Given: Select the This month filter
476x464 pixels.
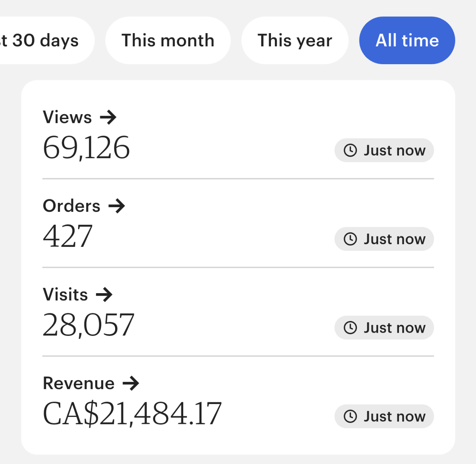Looking at the screenshot, I should [x=168, y=40].
